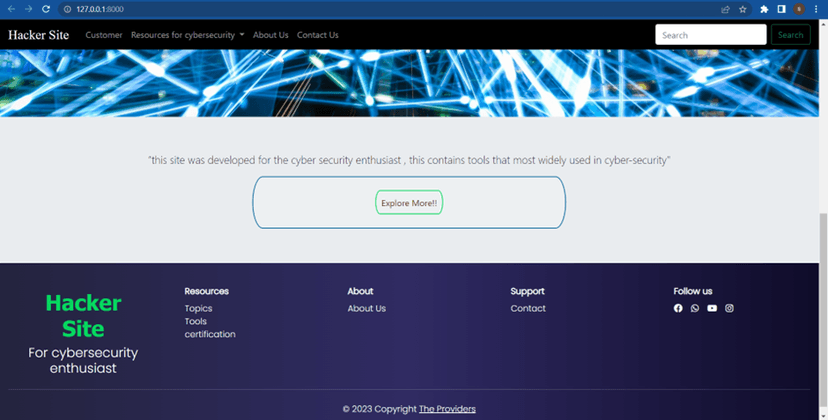Click the network banner image

(x=409, y=83)
